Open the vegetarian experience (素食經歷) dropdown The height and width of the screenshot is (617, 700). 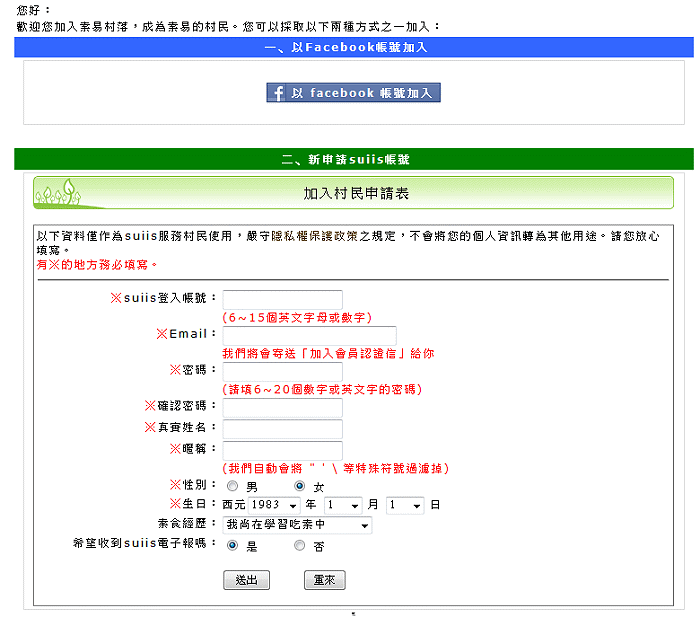(x=297, y=525)
